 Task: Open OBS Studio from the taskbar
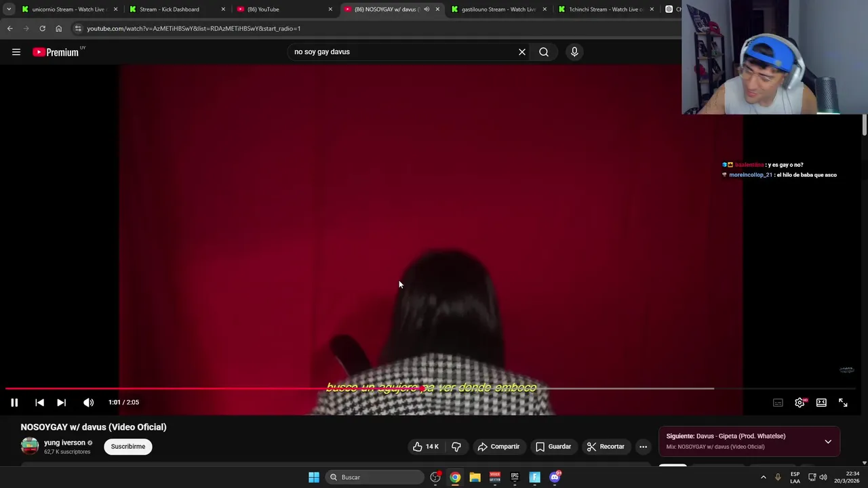coord(435,477)
